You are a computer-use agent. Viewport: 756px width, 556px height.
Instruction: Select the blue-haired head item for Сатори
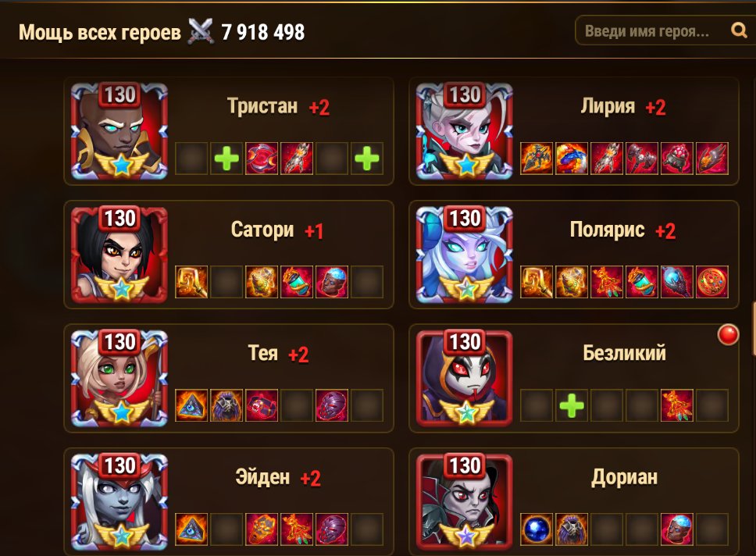332,282
